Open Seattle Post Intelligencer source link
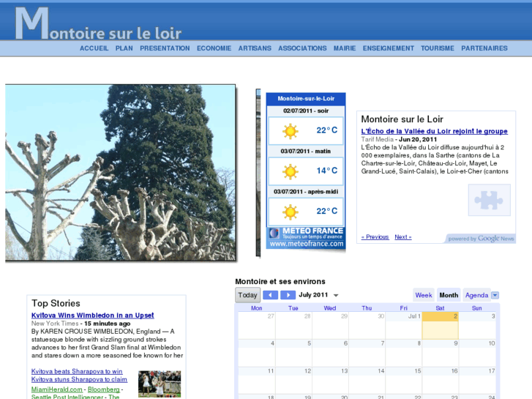The height and width of the screenshot is (399, 532). [67, 397]
